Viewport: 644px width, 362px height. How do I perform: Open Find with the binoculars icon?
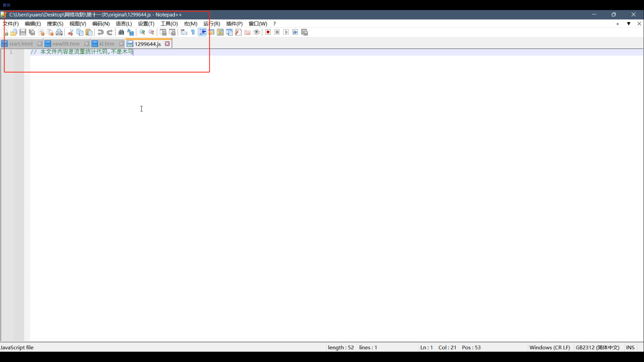pyautogui.click(x=121, y=32)
